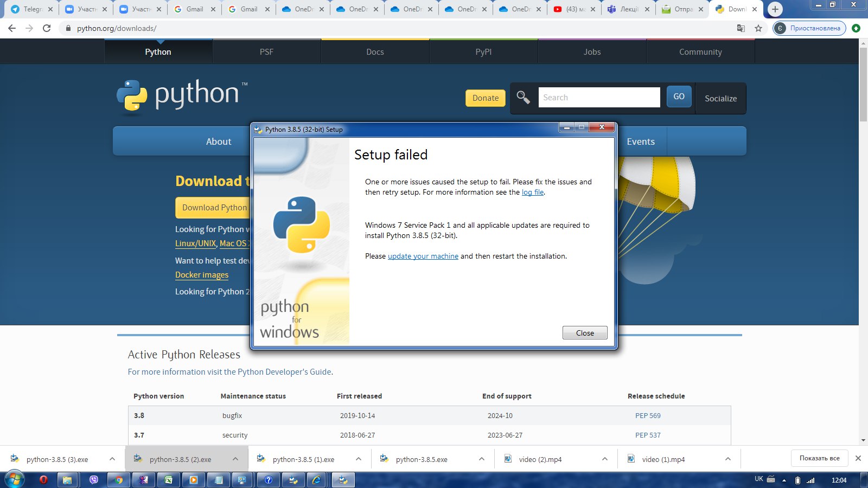The image size is (868, 488).
Task: Open the Community top navigation tab
Action: pos(700,52)
